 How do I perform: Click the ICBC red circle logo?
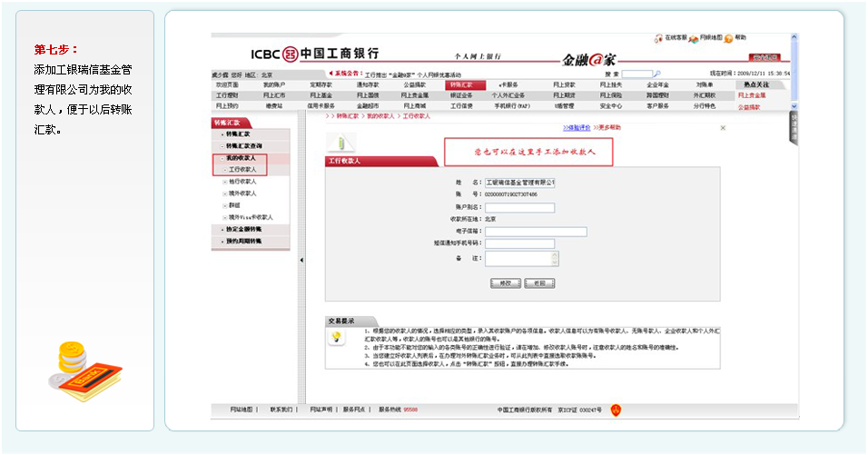point(290,54)
